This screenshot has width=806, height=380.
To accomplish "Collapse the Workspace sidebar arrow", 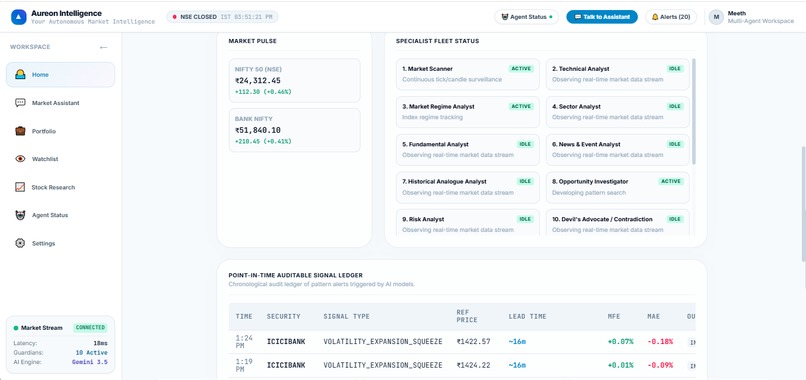I will click(103, 47).
